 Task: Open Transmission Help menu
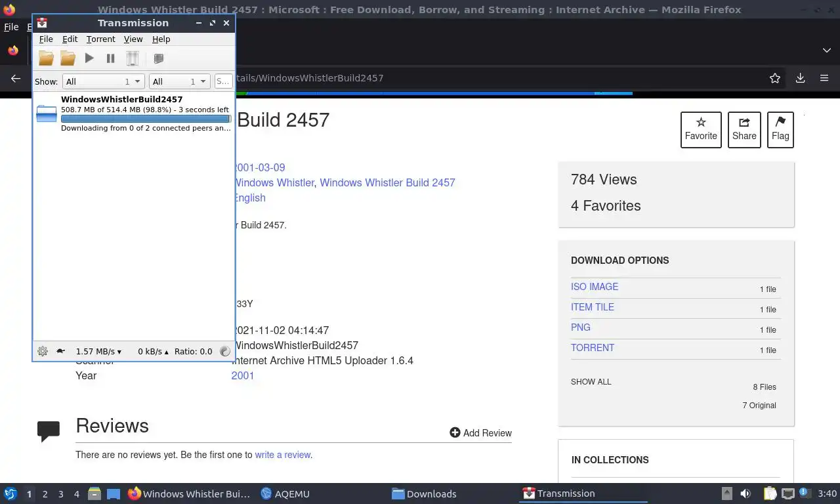(x=161, y=39)
